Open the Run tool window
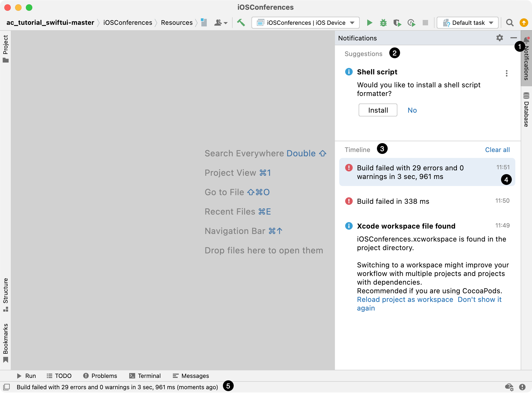 click(26, 376)
